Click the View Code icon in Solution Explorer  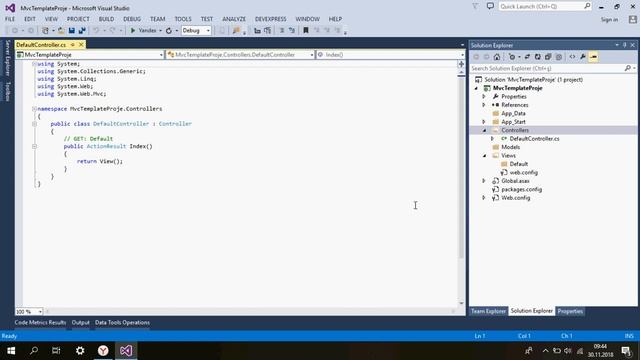coord(572,57)
